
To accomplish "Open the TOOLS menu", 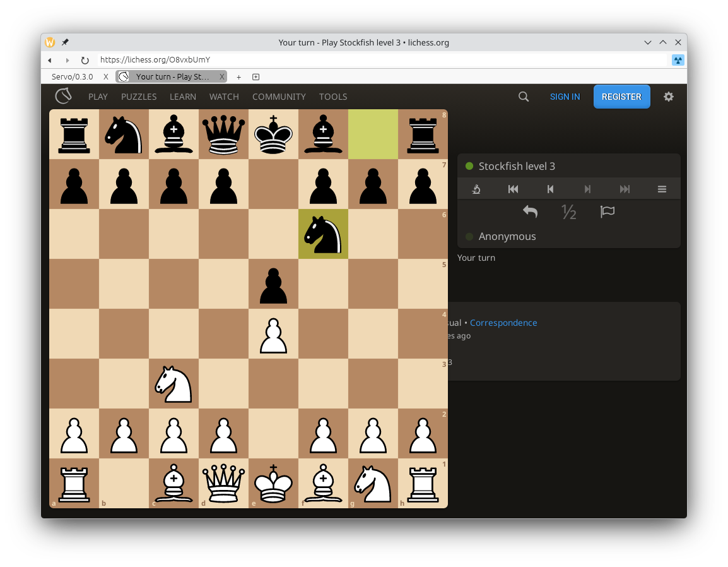I will [333, 97].
